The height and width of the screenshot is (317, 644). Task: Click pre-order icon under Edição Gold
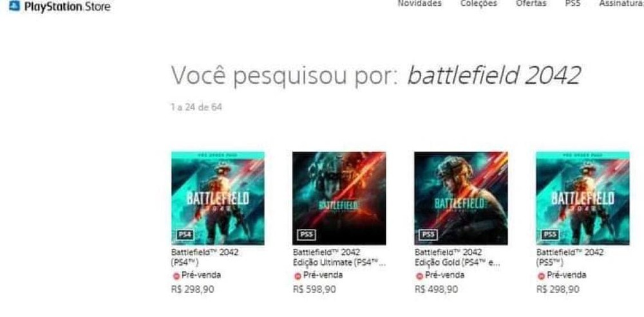click(x=419, y=276)
